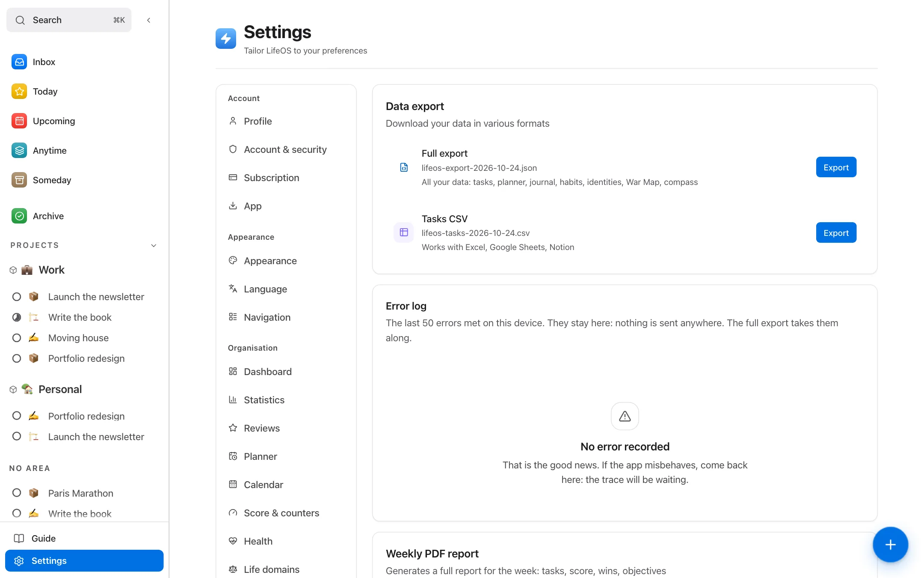Select the Anytime layers icon
The height and width of the screenshot is (578, 924).
coord(19,151)
